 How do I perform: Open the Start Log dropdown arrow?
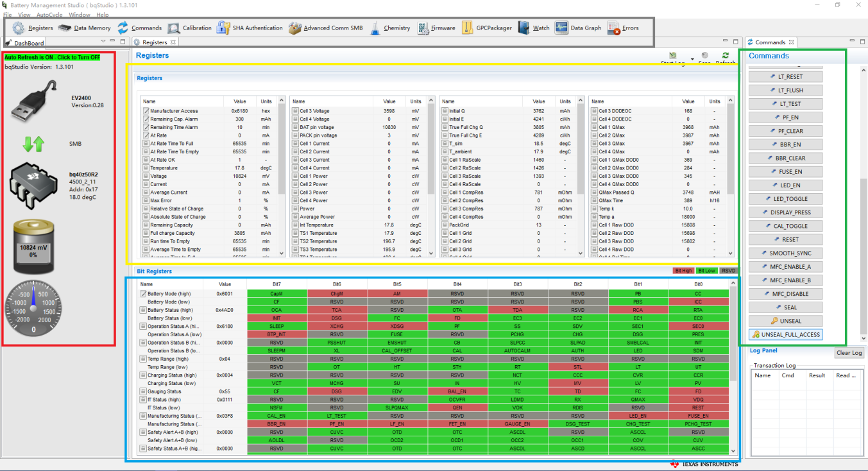click(692, 60)
